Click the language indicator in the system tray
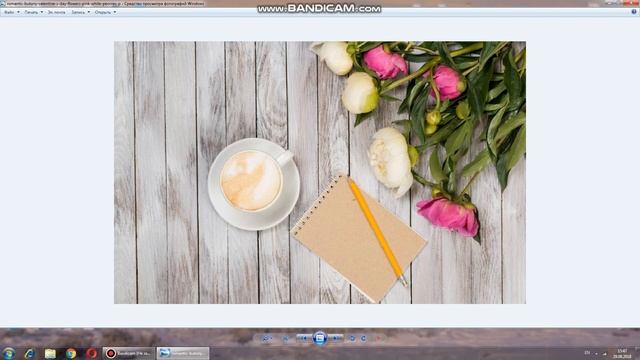The image size is (640, 360). (x=587, y=353)
